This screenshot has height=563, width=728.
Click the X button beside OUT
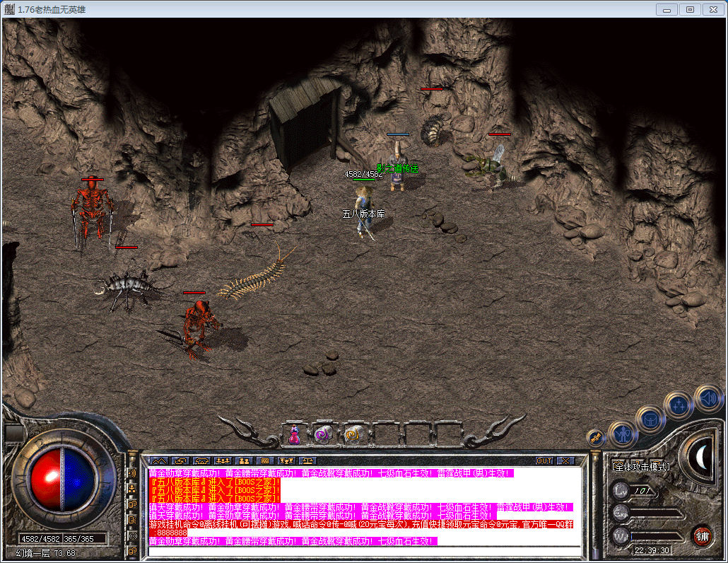pos(565,461)
